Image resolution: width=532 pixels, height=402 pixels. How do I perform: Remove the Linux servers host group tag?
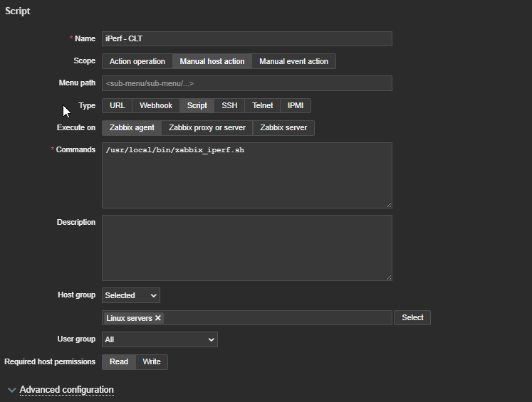(x=158, y=318)
